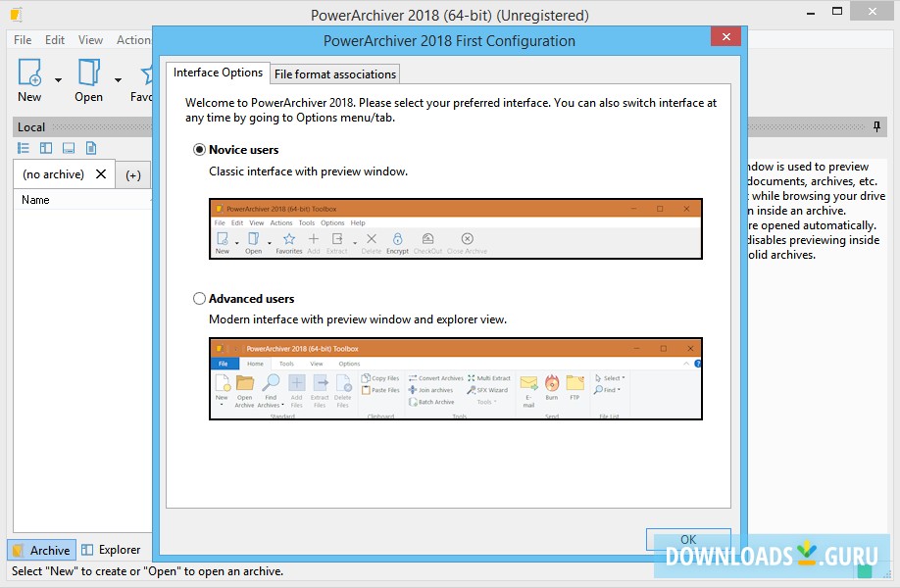Click the second layout icon in Local panel
The height and width of the screenshot is (588, 900).
[46, 148]
